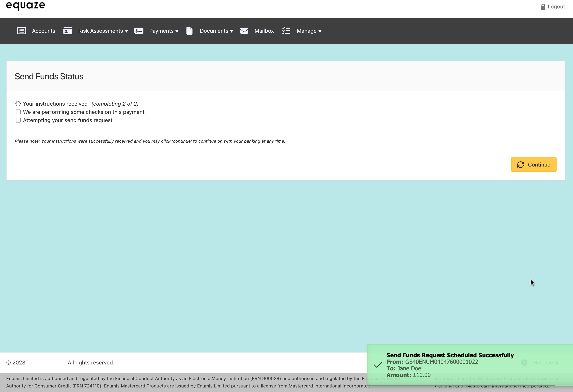
Task: Click the Payments dollar icon
Action: point(139,31)
